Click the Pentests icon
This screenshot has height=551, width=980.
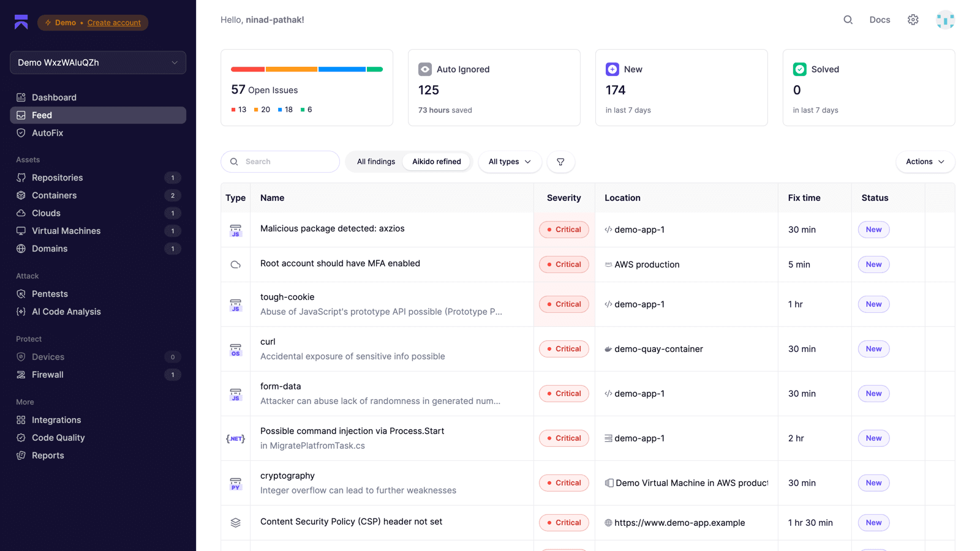[x=21, y=294]
